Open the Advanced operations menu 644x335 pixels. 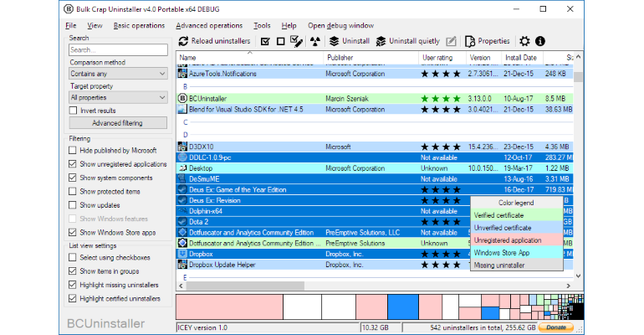pyautogui.click(x=209, y=25)
